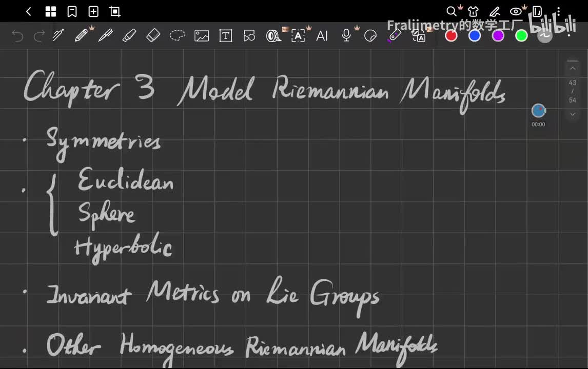Open the page grid overview
Viewport: 588px width, 369px height.
click(x=51, y=12)
